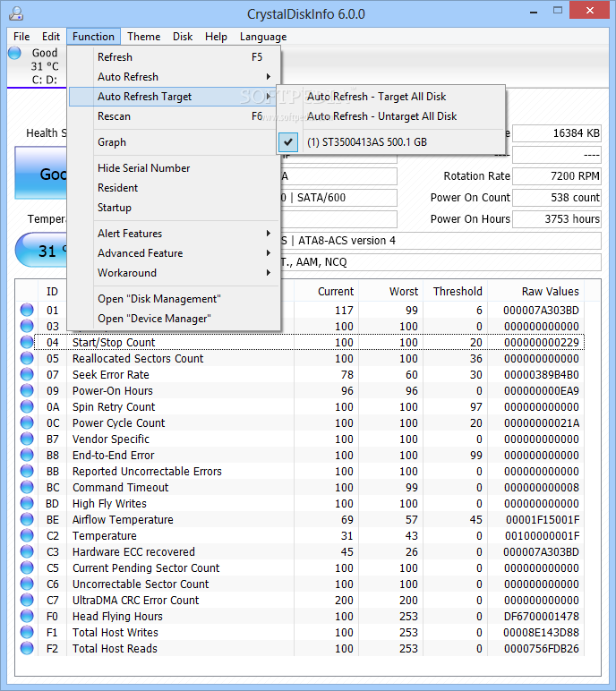Click the Power On Count 538 count field

click(x=557, y=198)
